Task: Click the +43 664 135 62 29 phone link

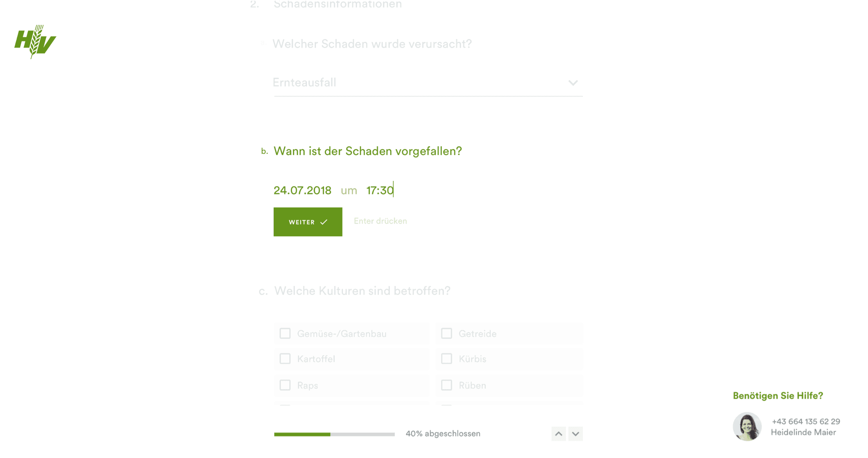Action: coord(807,421)
